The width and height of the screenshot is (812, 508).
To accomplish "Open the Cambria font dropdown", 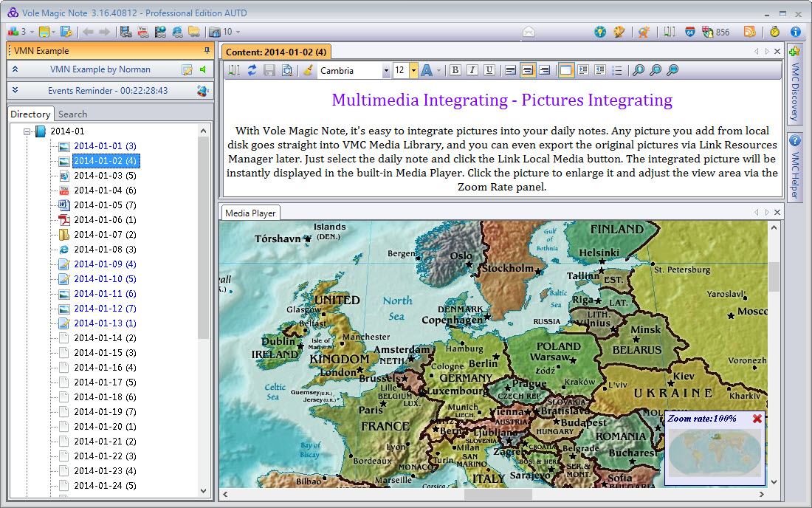I will pyautogui.click(x=386, y=71).
